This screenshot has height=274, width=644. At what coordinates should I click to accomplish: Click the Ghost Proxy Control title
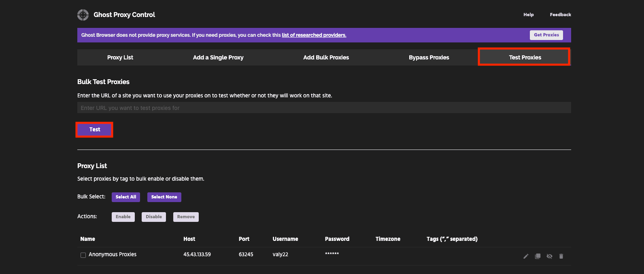(x=124, y=15)
